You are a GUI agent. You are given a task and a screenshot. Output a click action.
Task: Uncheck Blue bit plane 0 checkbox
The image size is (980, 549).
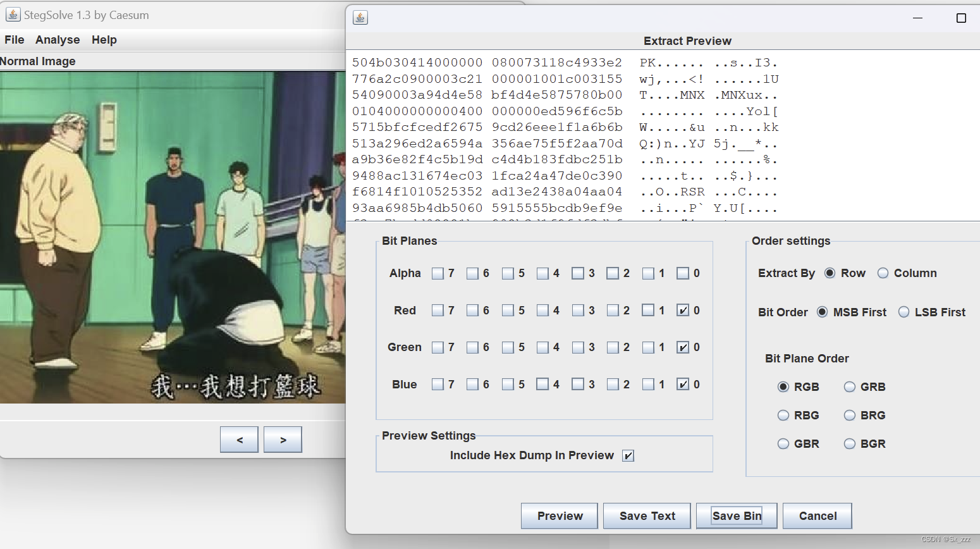[x=683, y=384]
